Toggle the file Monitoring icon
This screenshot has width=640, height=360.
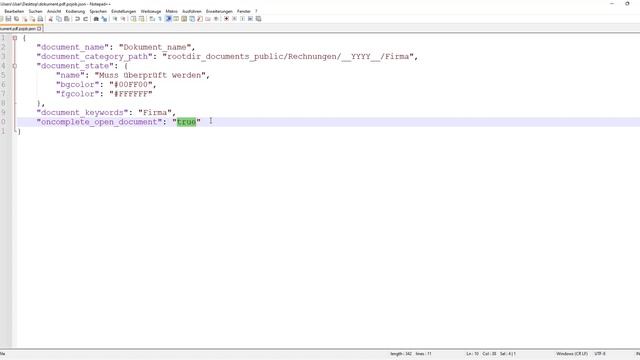[x=216, y=19]
